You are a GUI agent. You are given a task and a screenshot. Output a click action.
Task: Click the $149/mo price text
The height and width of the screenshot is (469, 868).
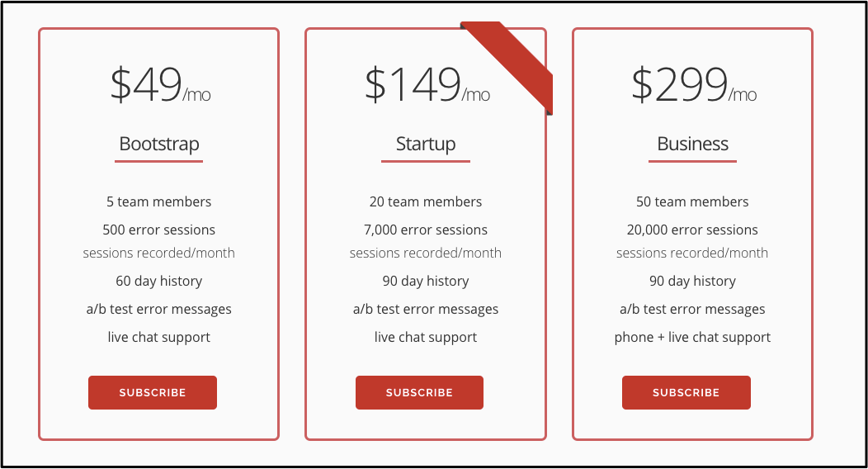(427, 85)
